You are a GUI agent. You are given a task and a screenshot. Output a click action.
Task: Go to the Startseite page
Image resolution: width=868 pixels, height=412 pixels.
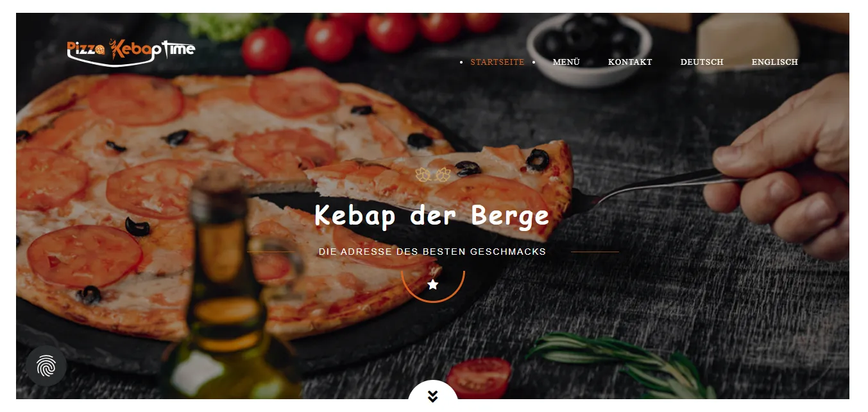(497, 62)
